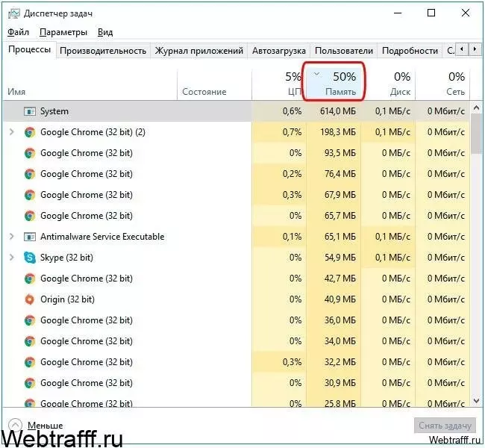Expand the Skype (32 bit) group

click(x=12, y=258)
